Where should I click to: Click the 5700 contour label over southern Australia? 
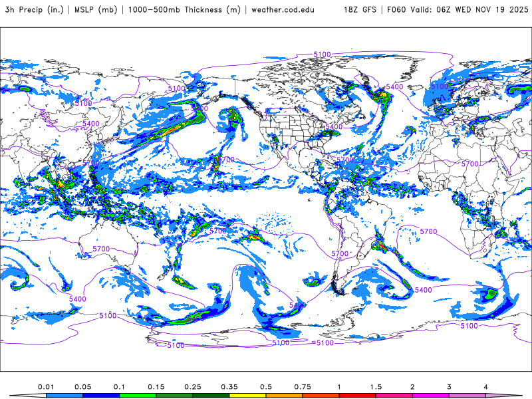click(101, 249)
